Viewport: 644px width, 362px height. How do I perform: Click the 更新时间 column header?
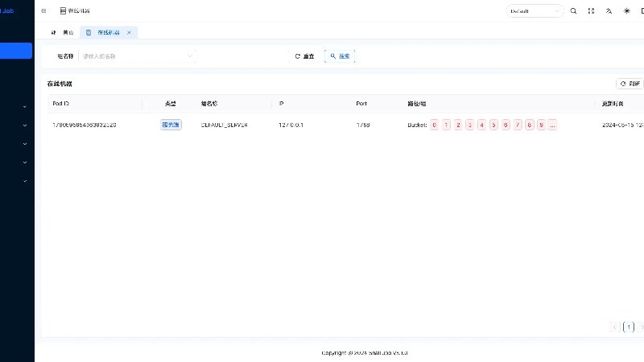pos(613,104)
